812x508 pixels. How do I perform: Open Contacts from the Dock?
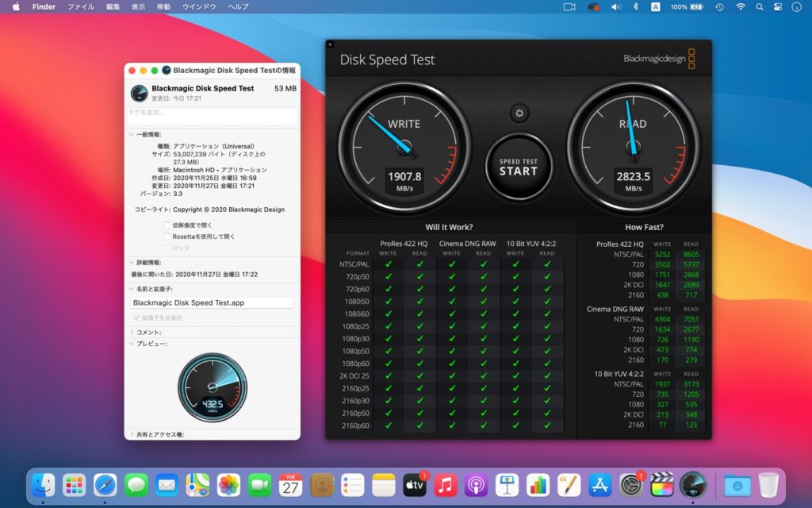point(322,485)
